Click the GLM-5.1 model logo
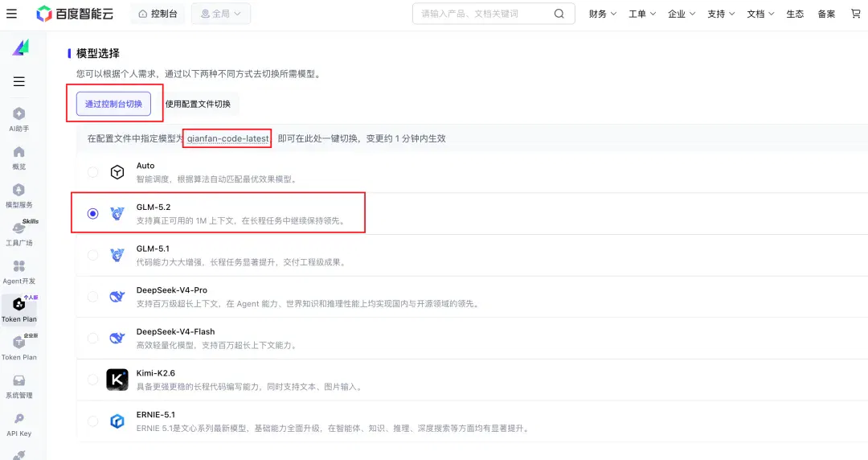This screenshot has height=460, width=868. (117, 255)
